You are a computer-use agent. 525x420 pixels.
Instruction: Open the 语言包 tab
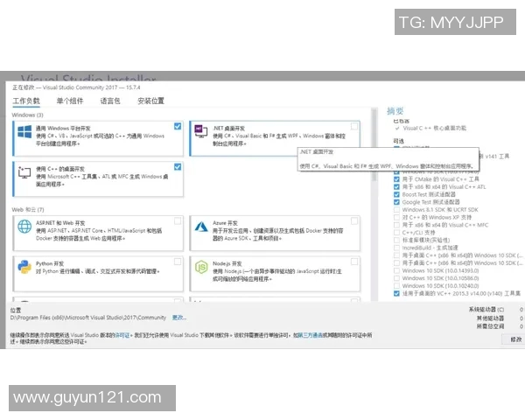click(110, 101)
